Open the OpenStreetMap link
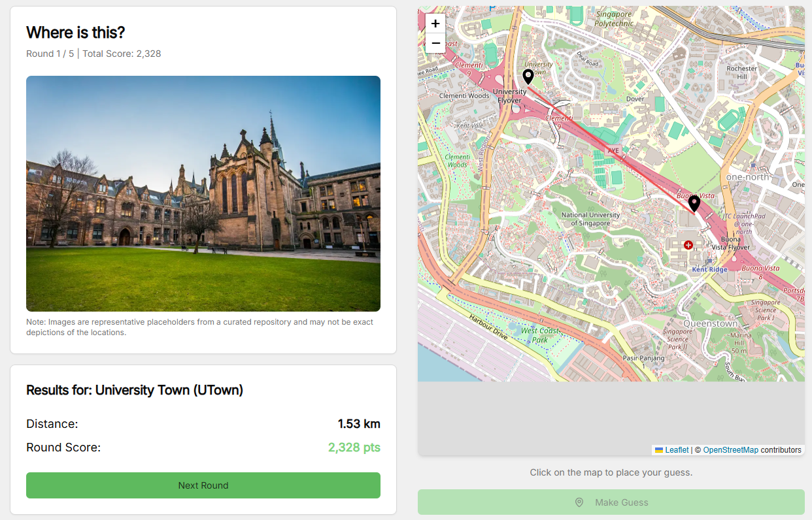The width and height of the screenshot is (812, 520). click(x=730, y=450)
